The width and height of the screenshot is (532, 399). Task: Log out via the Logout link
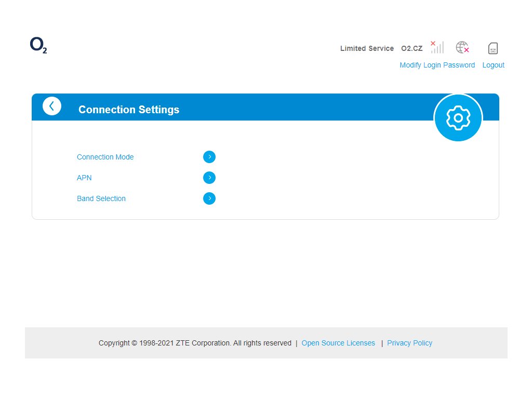click(493, 65)
